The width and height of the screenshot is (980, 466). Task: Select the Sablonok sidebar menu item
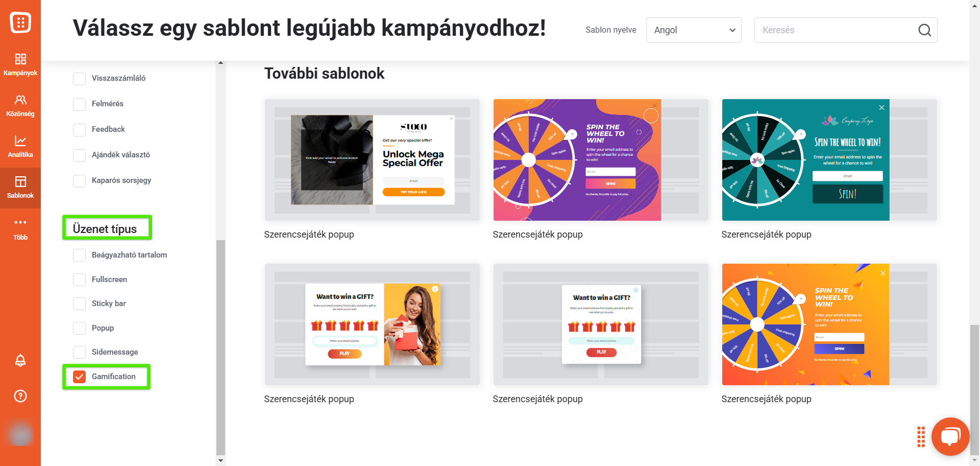coord(20,187)
